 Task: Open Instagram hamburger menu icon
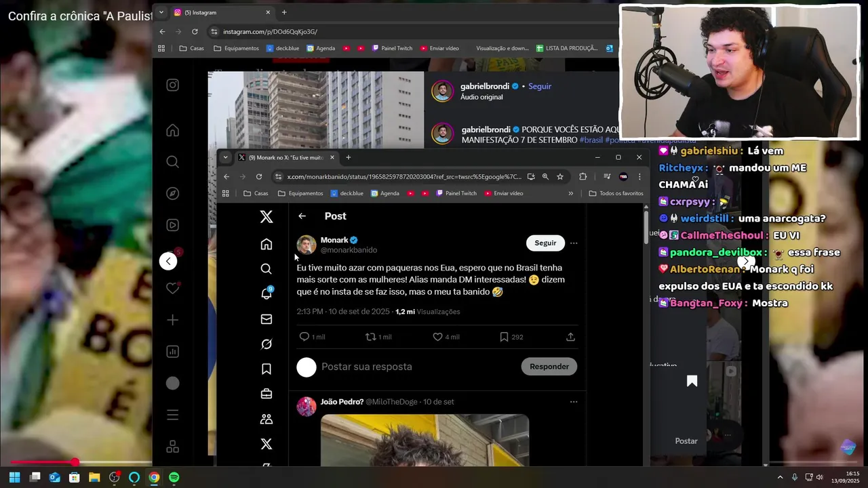pos(173,415)
